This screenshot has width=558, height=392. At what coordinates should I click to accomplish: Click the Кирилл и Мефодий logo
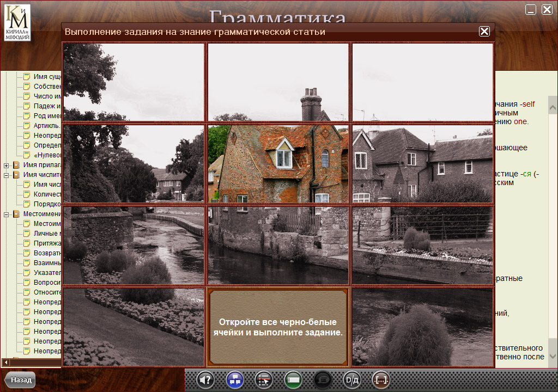tap(17, 22)
